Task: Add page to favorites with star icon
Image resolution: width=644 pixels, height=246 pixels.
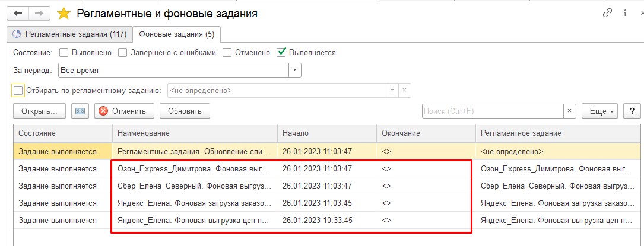Action: pyautogui.click(x=64, y=14)
